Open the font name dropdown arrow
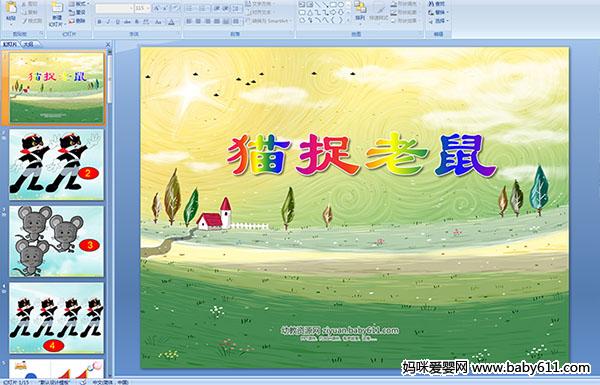This screenshot has width=600, height=385. pos(131,8)
